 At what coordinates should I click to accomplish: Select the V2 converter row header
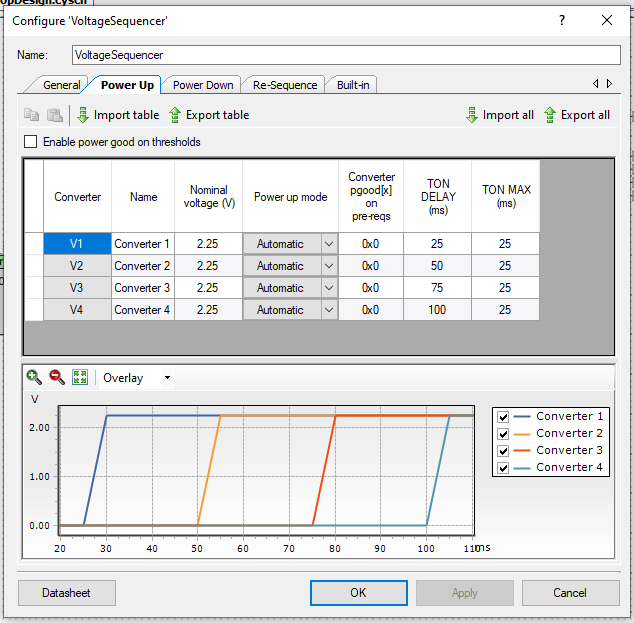coord(77,266)
